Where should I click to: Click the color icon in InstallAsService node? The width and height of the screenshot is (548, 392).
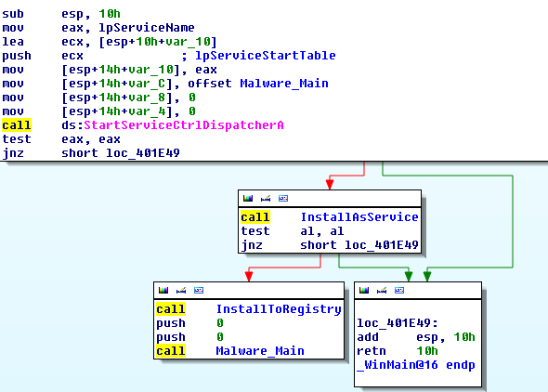(248, 199)
